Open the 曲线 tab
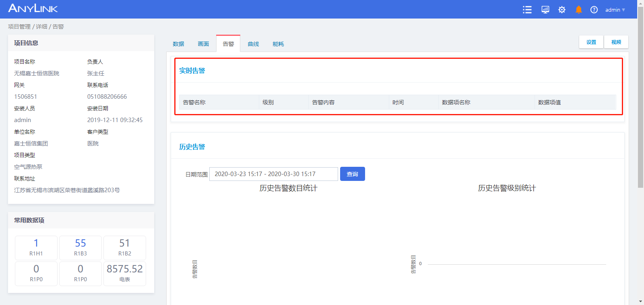 click(253, 44)
